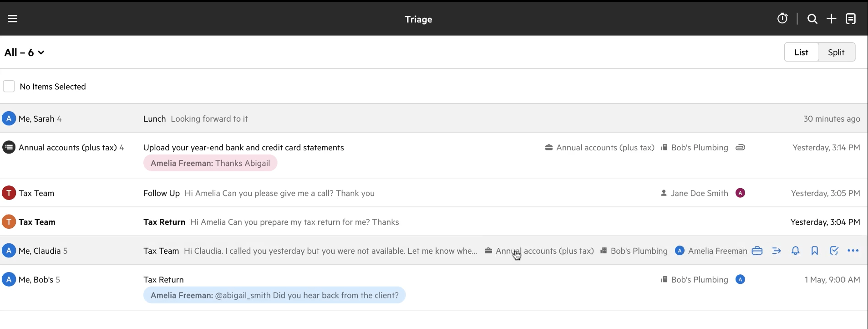Click the bell reminder icon on Claudia row
This screenshot has width=868, height=329.
pos(795,251)
